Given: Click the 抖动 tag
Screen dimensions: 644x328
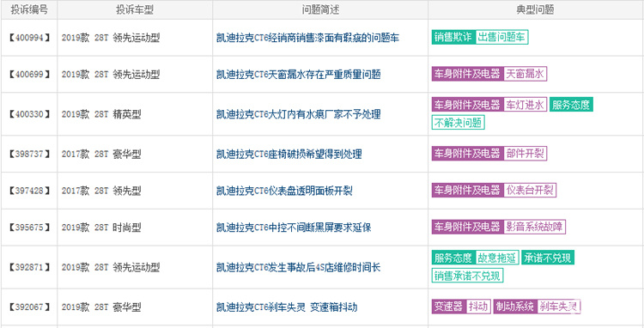Looking at the screenshot, I should click(x=478, y=307).
